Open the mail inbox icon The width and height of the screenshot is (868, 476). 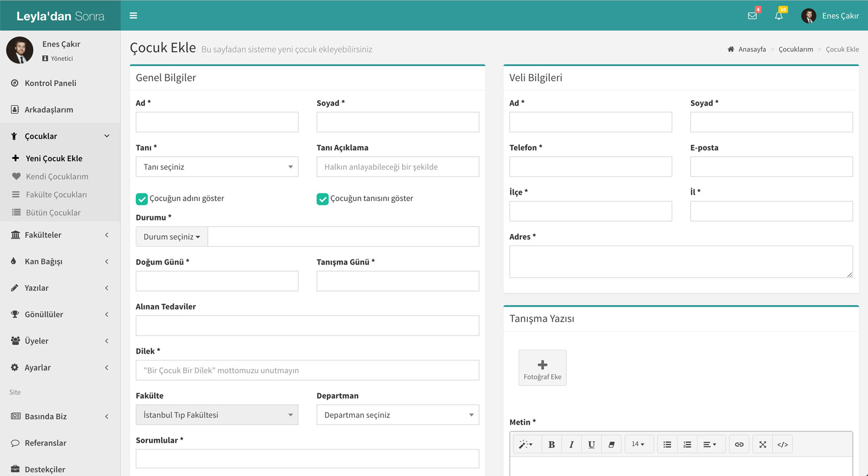(x=752, y=16)
